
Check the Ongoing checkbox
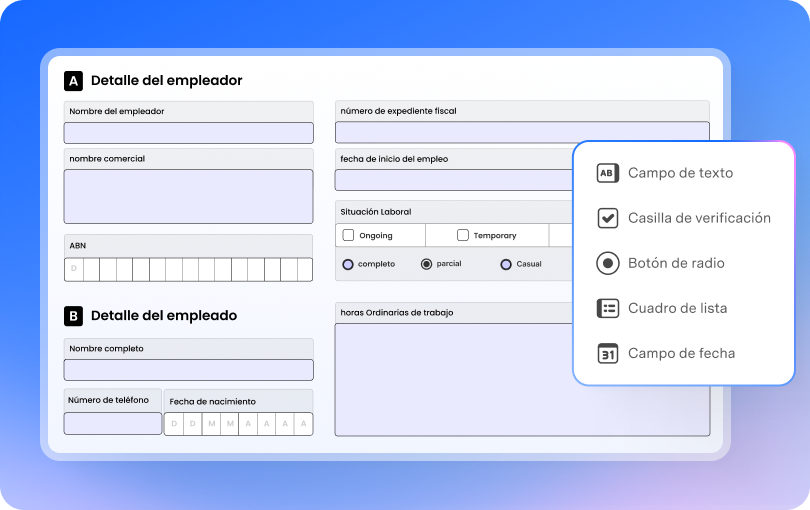pos(348,235)
